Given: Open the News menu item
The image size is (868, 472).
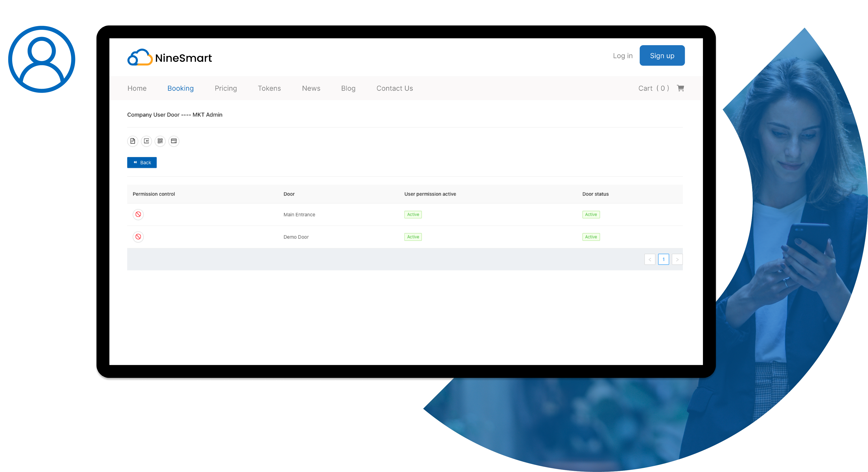Looking at the screenshot, I should click(x=311, y=88).
